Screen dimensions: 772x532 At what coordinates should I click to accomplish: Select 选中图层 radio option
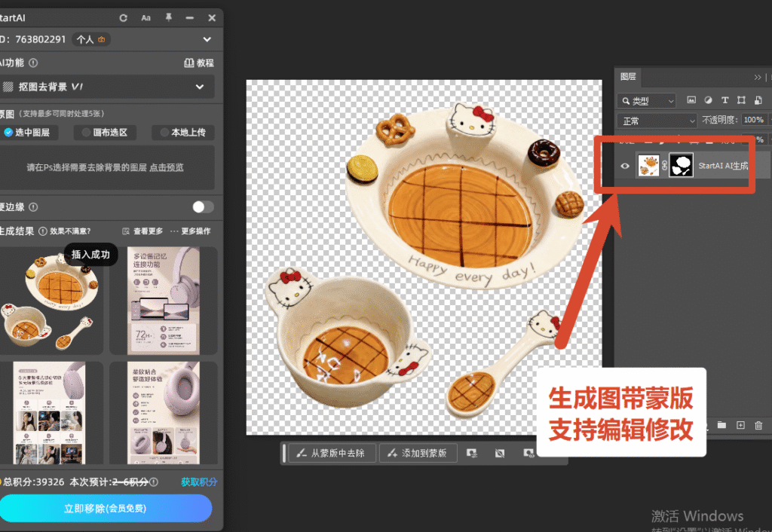point(29,133)
